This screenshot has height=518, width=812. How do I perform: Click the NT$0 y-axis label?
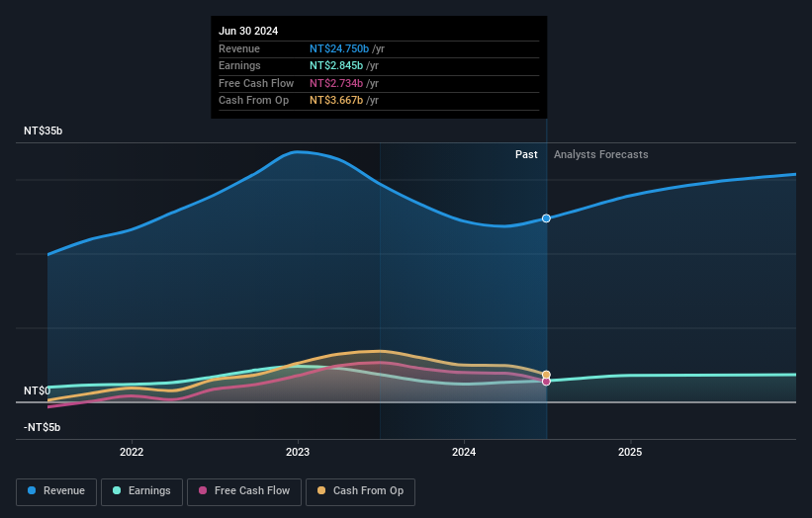[x=38, y=390]
